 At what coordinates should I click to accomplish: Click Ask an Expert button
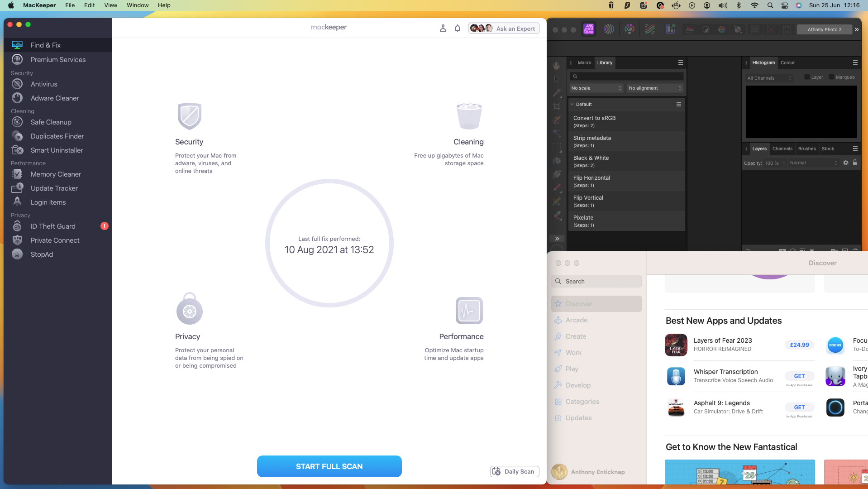click(504, 29)
